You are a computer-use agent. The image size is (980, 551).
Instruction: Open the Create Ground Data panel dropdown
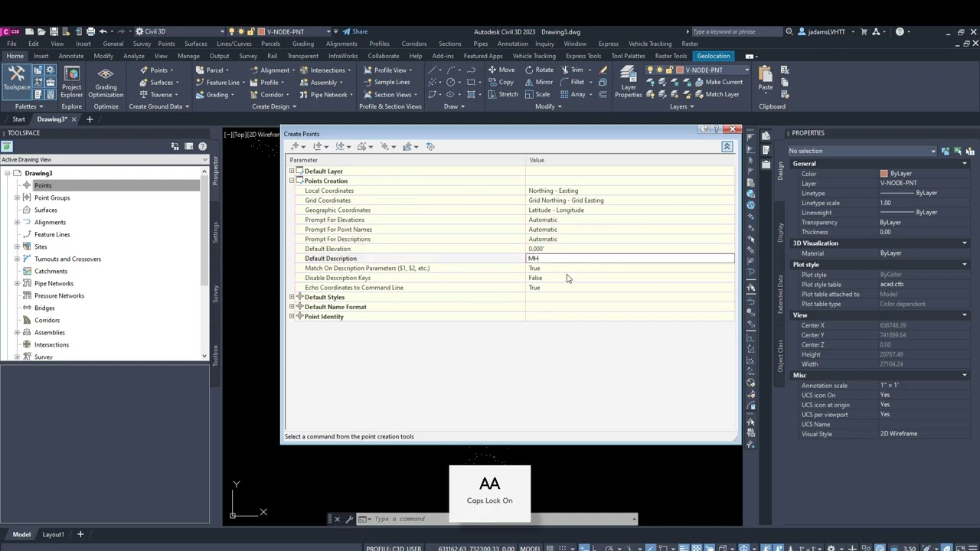pyautogui.click(x=158, y=106)
